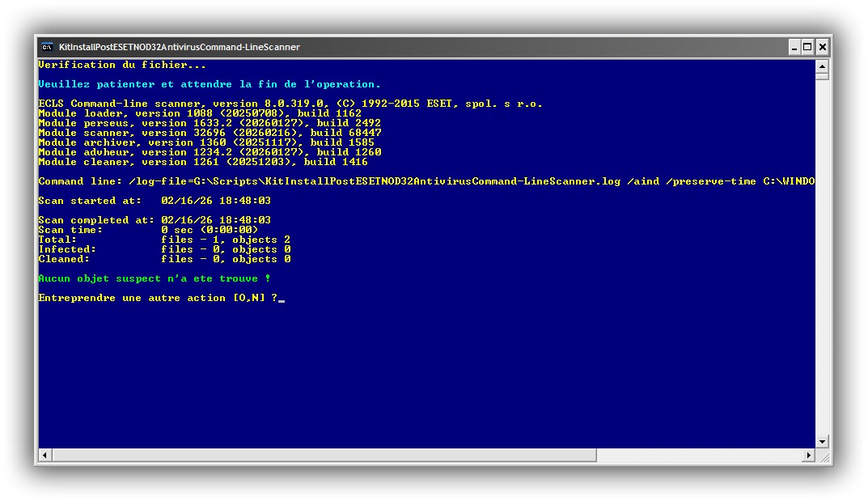The height and width of the screenshot is (501, 868).
Task: Click 'Veuillez patienter et attendre' line
Action: pos(210,84)
